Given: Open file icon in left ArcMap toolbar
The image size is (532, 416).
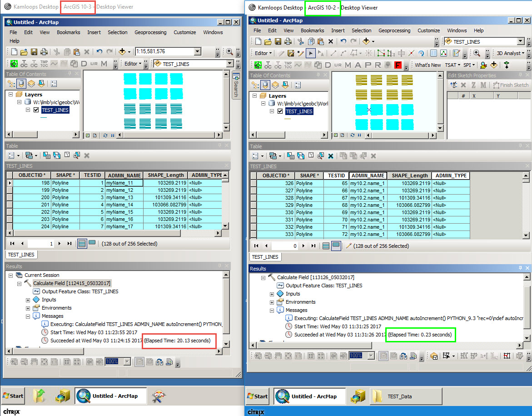Looking at the screenshot, I should pyautogui.click(x=24, y=52).
